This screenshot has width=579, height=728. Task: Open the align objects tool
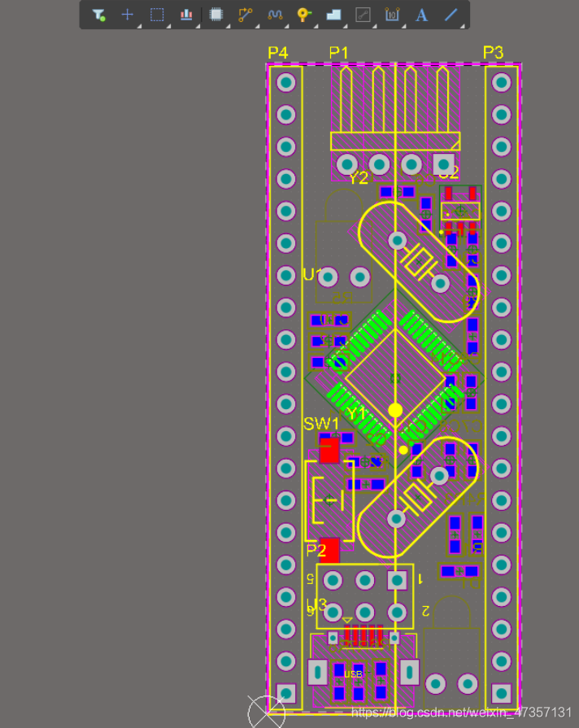[x=186, y=15]
